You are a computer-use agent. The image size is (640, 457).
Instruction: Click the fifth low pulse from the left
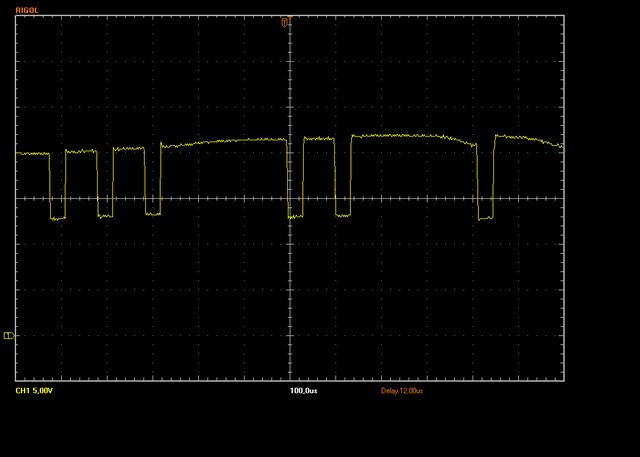pos(343,214)
